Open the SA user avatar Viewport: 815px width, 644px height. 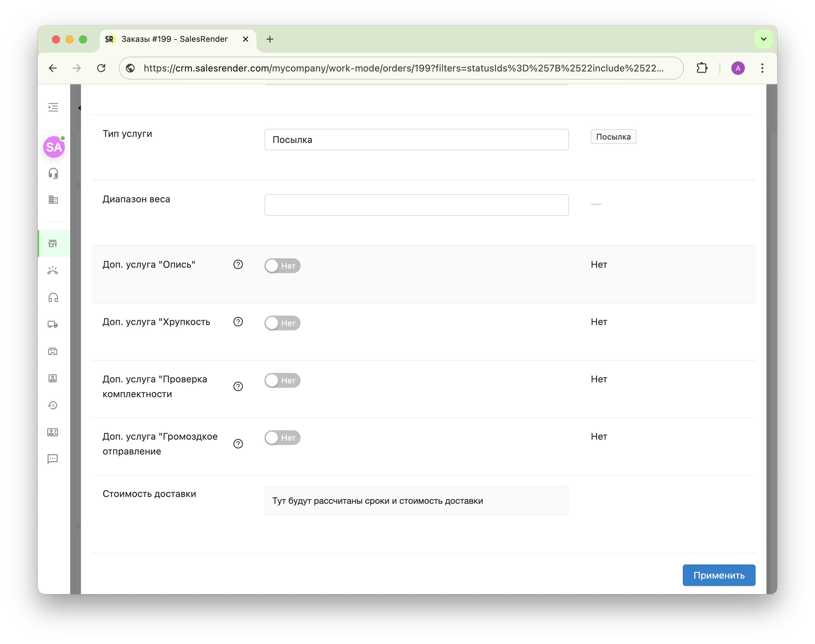(x=54, y=147)
